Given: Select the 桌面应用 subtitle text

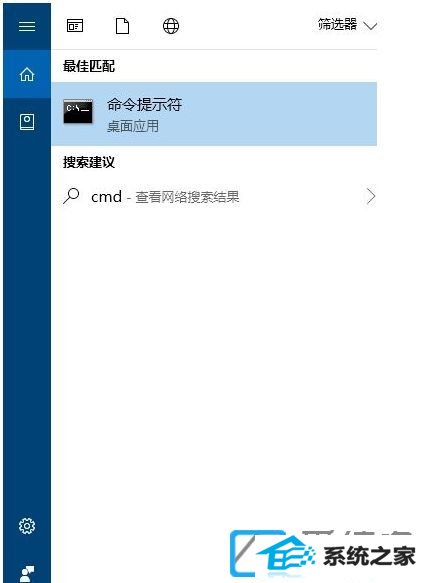Looking at the screenshot, I should coord(133,126).
